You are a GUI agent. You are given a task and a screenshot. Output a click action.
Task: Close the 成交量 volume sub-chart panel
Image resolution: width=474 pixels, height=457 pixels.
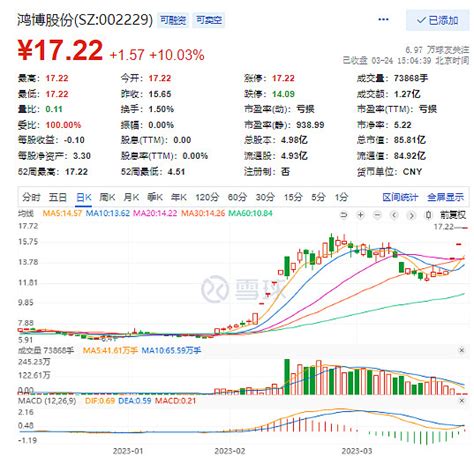pyautogui.click(x=462, y=350)
